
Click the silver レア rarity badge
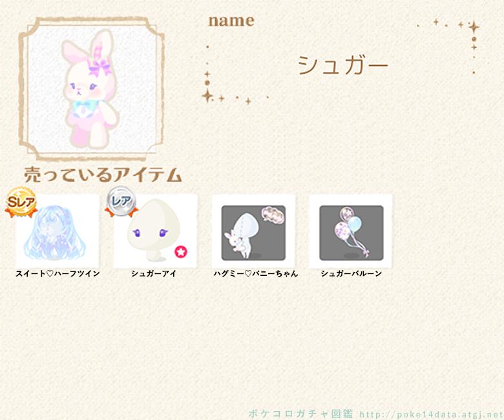(121, 202)
